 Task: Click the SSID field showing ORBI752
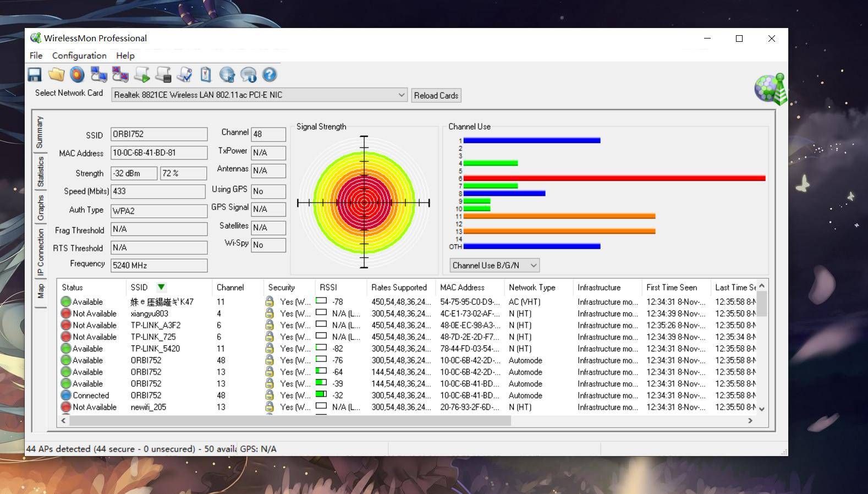click(x=159, y=134)
